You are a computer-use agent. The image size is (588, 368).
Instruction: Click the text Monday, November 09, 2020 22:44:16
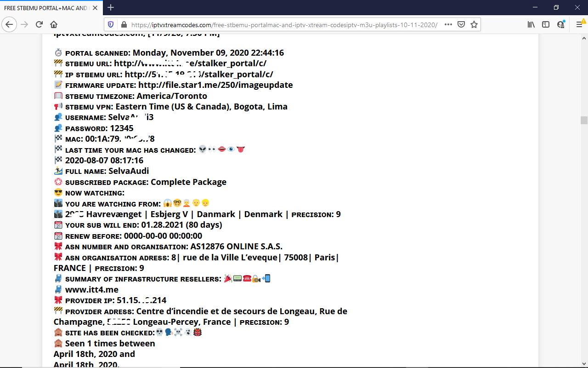coord(209,53)
